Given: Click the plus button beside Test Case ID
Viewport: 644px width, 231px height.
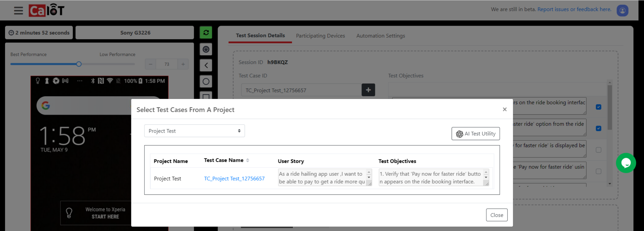Looking at the screenshot, I should pos(368,90).
